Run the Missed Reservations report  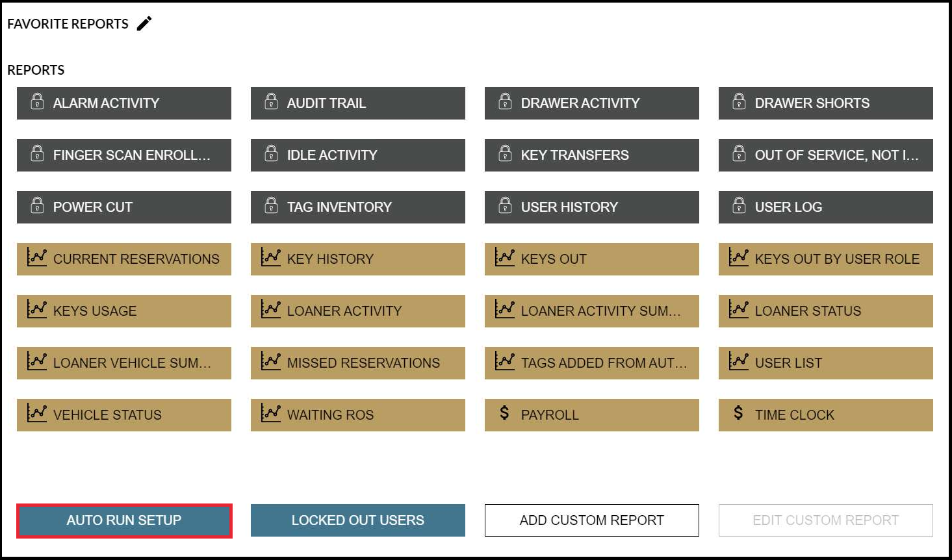[358, 363]
